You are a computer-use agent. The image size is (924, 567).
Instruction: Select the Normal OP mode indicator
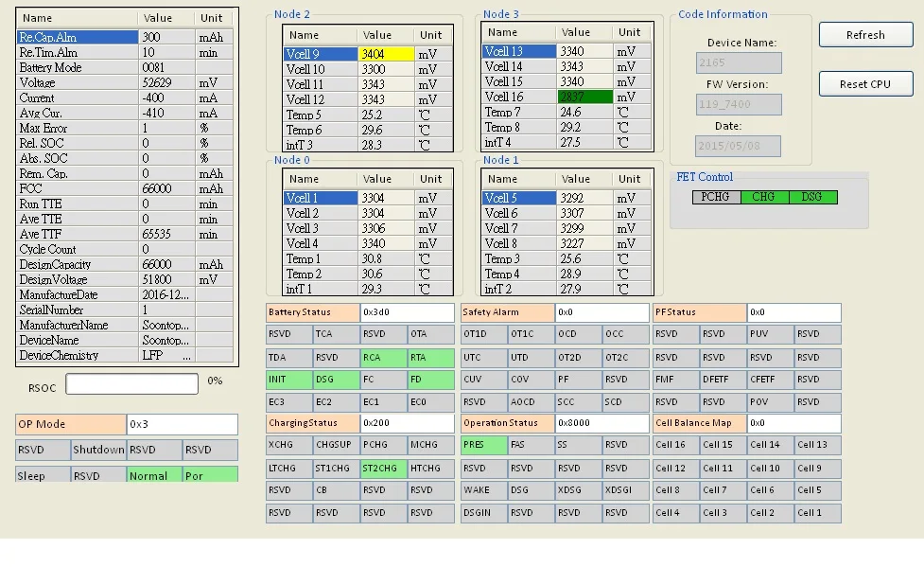(154, 474)
